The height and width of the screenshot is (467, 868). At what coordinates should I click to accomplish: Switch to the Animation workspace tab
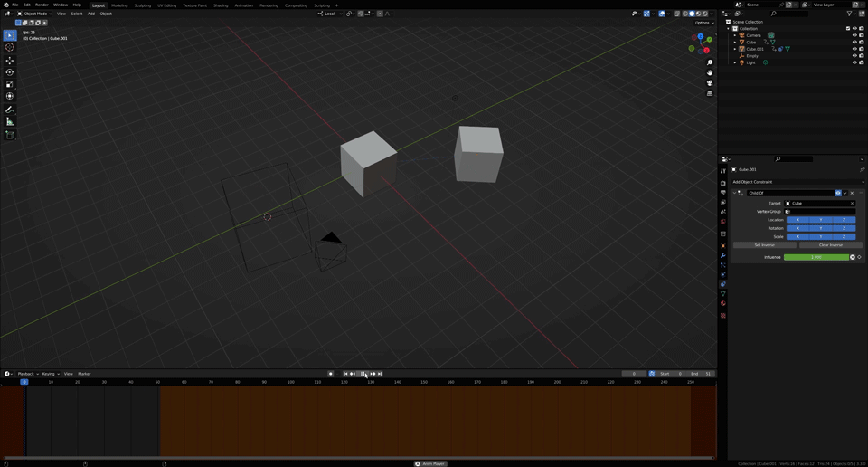243,5
